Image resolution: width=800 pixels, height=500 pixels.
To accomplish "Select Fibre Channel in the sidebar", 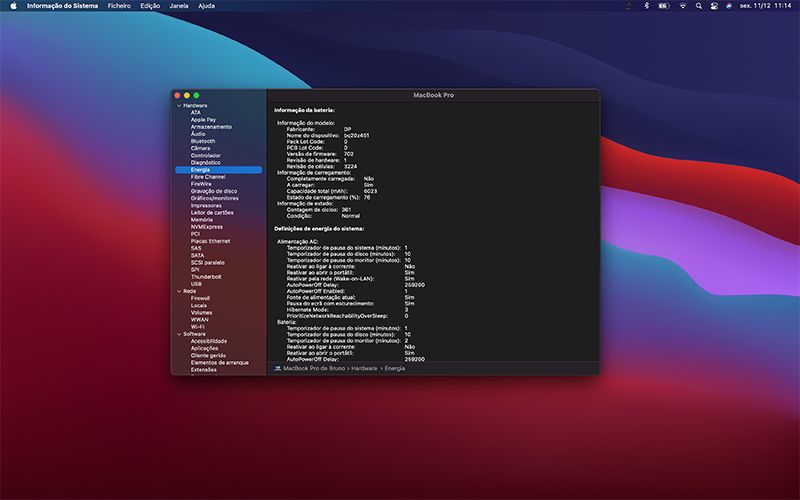I will (x=208, y=177).
